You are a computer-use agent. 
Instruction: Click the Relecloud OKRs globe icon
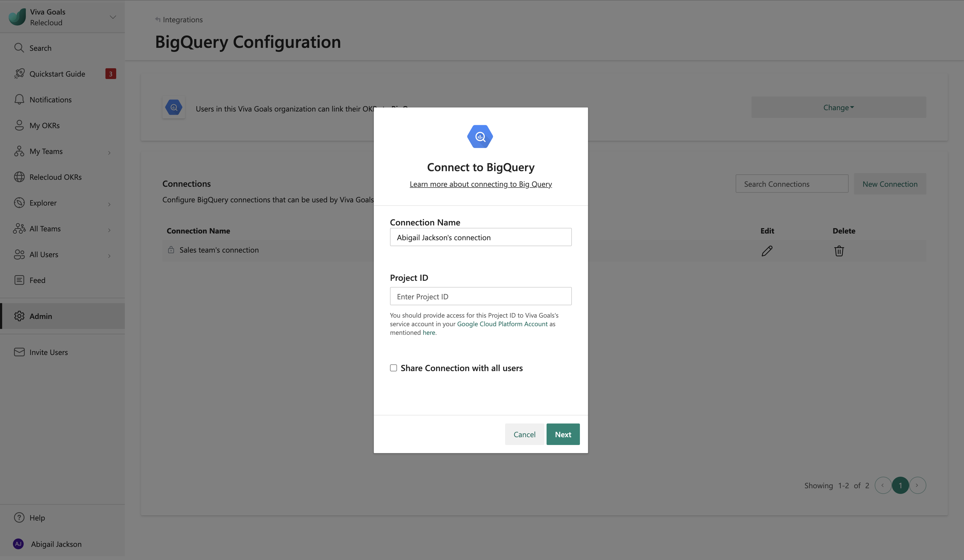point(19,177)
